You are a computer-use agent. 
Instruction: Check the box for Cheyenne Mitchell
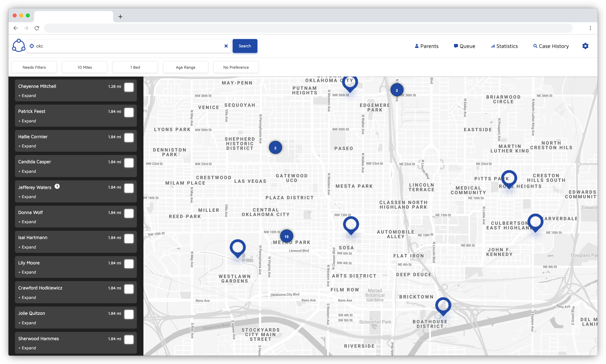pyautogui.click(x=129, y=87)
